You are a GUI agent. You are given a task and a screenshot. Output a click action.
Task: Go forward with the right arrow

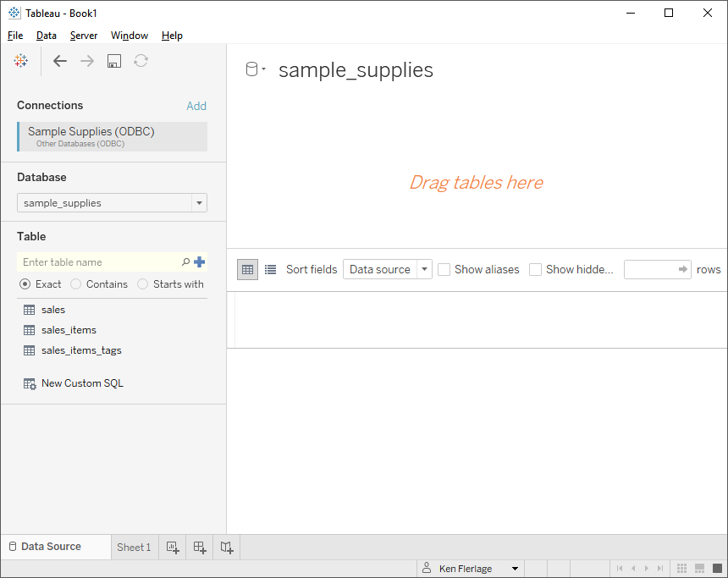(87, 61)
